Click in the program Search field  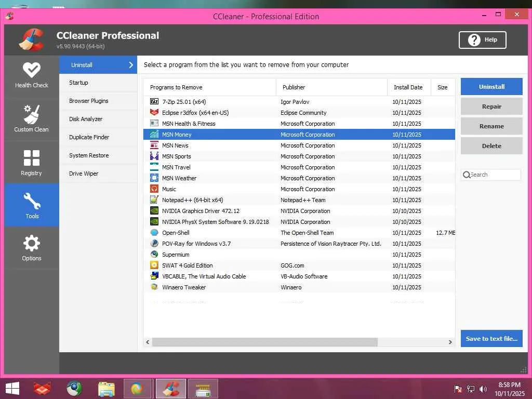(x=490, y=175)
